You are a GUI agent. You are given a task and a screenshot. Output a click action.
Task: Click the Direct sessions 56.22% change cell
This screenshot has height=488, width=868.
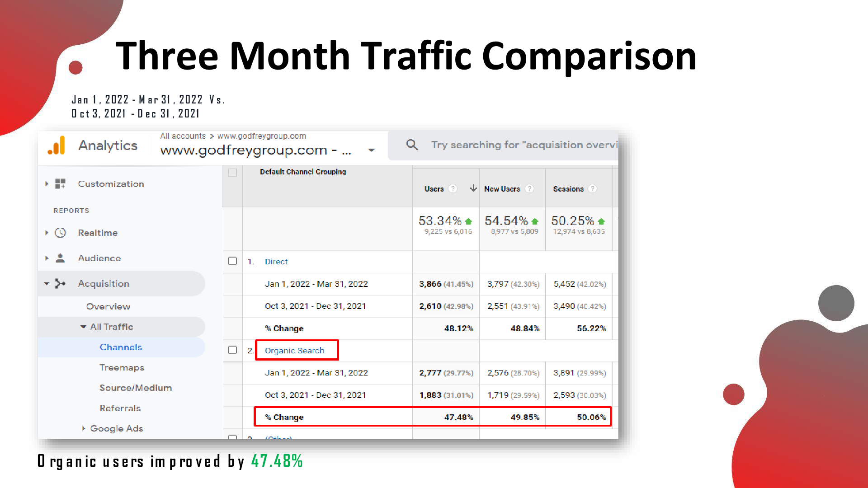pos(591,328)
